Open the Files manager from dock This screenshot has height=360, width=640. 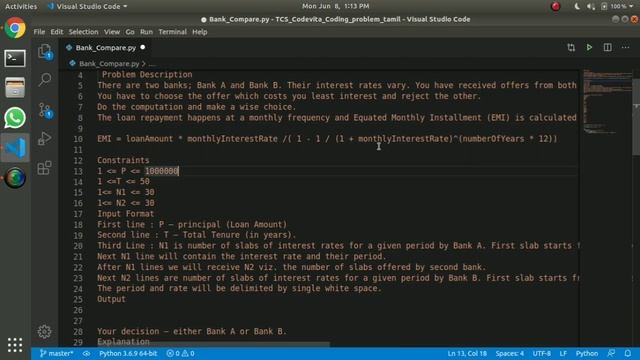pos(15,87)
